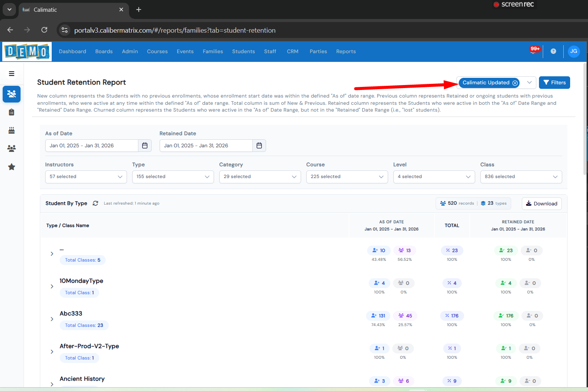Open the Reports menu in navigation bar
The image size is (588, 391).
[x=346, y=52]
